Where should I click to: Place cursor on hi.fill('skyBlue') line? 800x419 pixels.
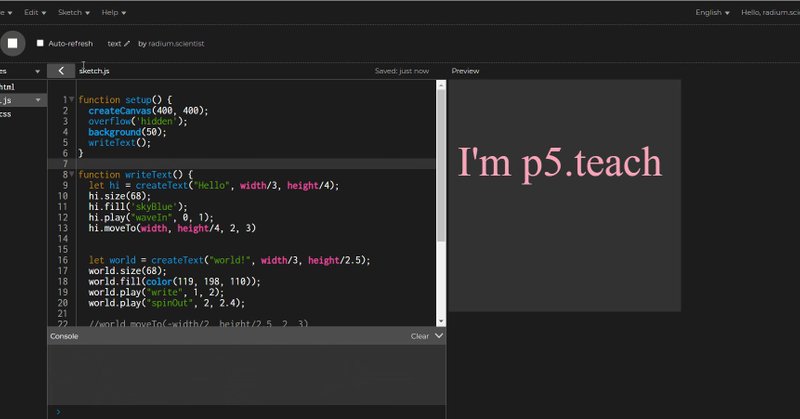[x=138, y=207]
